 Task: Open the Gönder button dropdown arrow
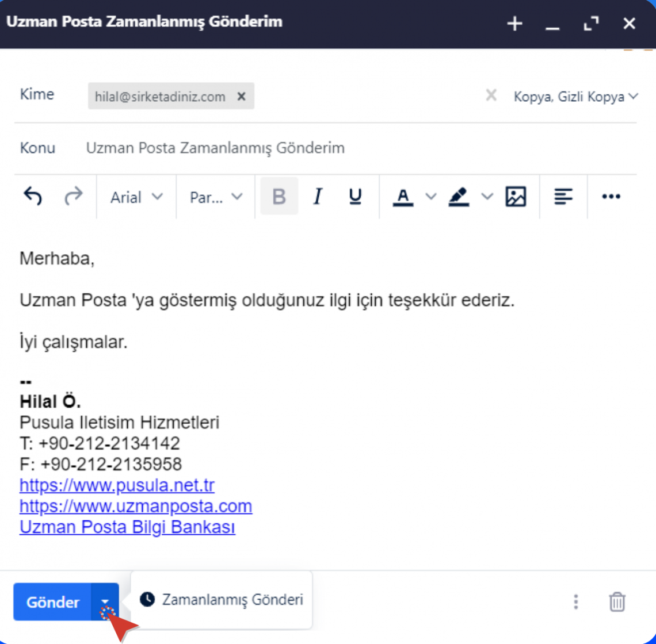click(105, 602)
